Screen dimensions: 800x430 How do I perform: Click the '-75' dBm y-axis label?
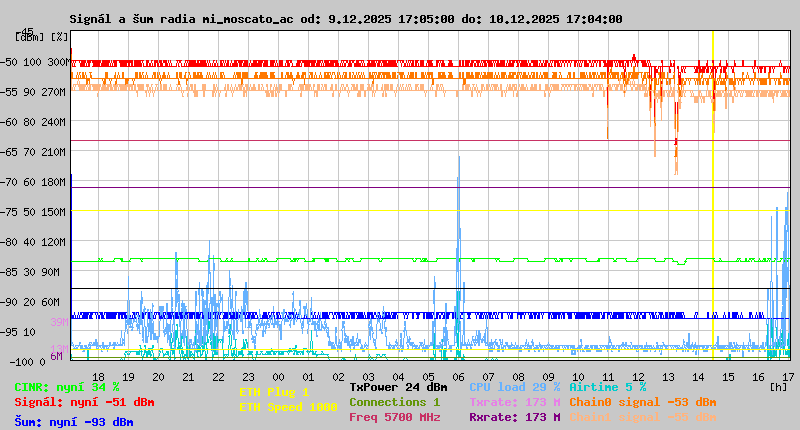(x=9, y=212)
